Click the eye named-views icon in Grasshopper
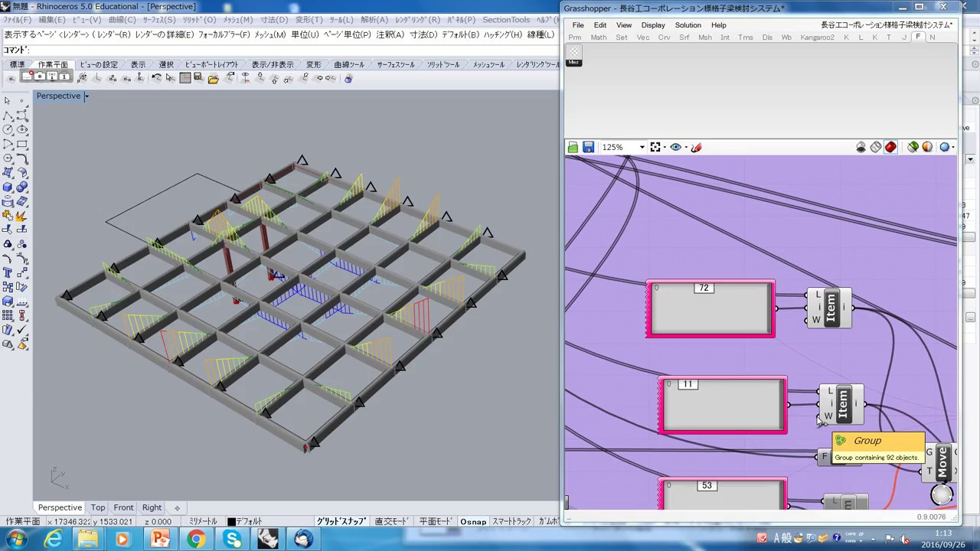 coord(675,147)
